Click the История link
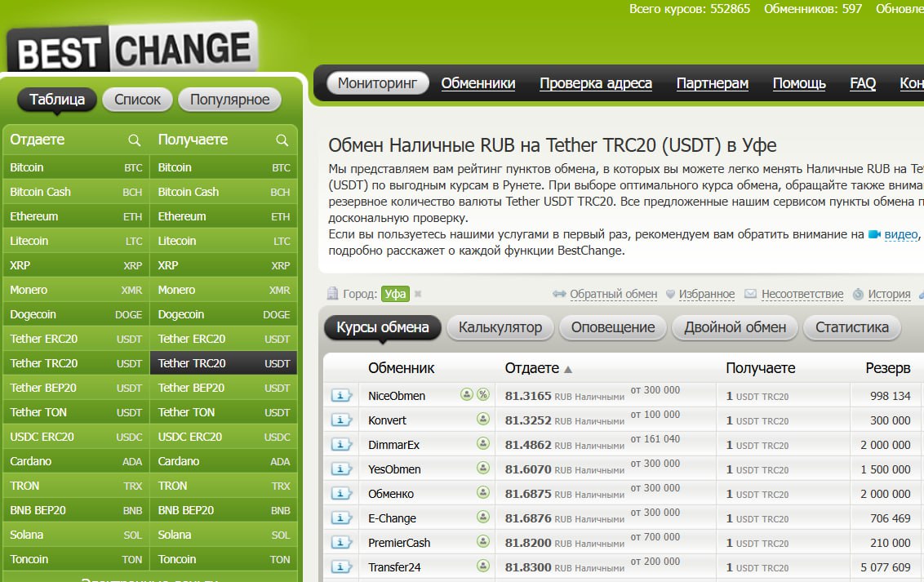 pyautogui.click(x=889, y=294)
